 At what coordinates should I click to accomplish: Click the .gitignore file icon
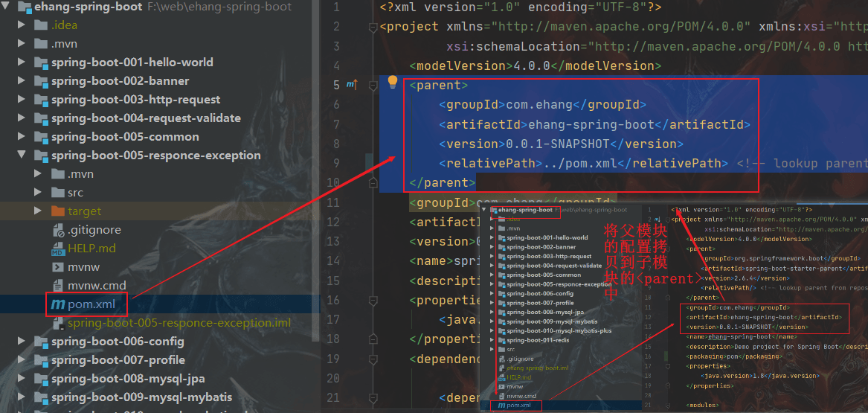point(58,230)
